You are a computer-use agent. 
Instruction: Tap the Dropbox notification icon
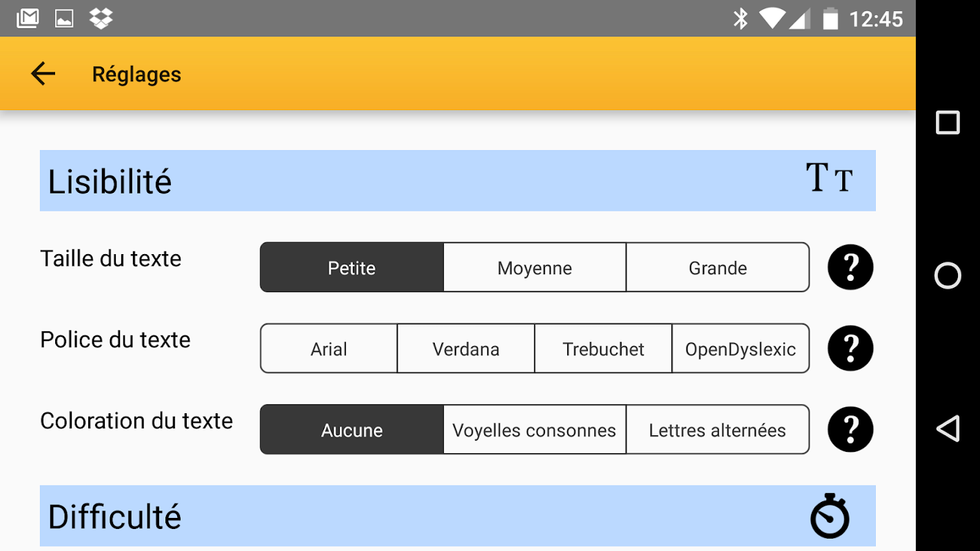101,19
